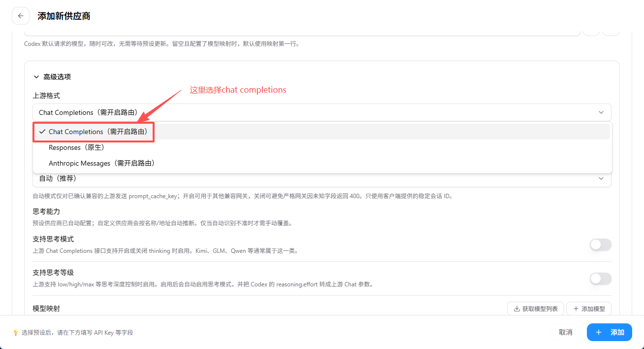Viewport: 644px width, 349px height.
Task: Confirm with the blue 添加 button
Action: 610,332
